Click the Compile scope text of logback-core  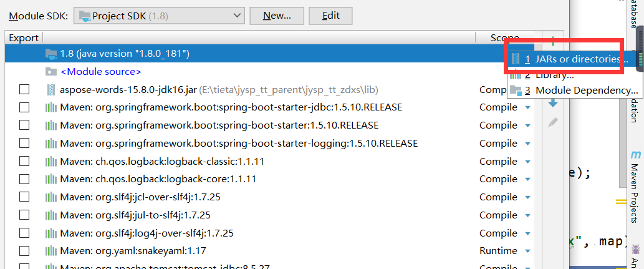coord(498,179)
